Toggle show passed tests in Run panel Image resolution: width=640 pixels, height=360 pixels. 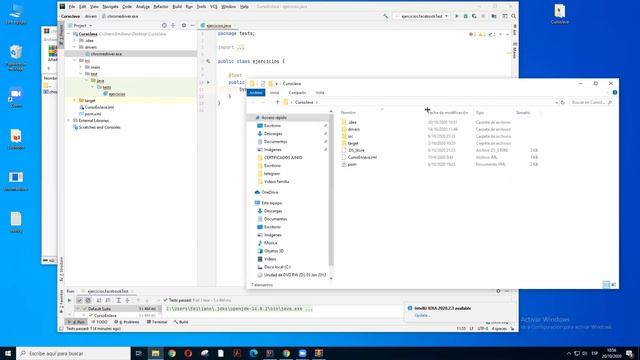click(80, 300)
